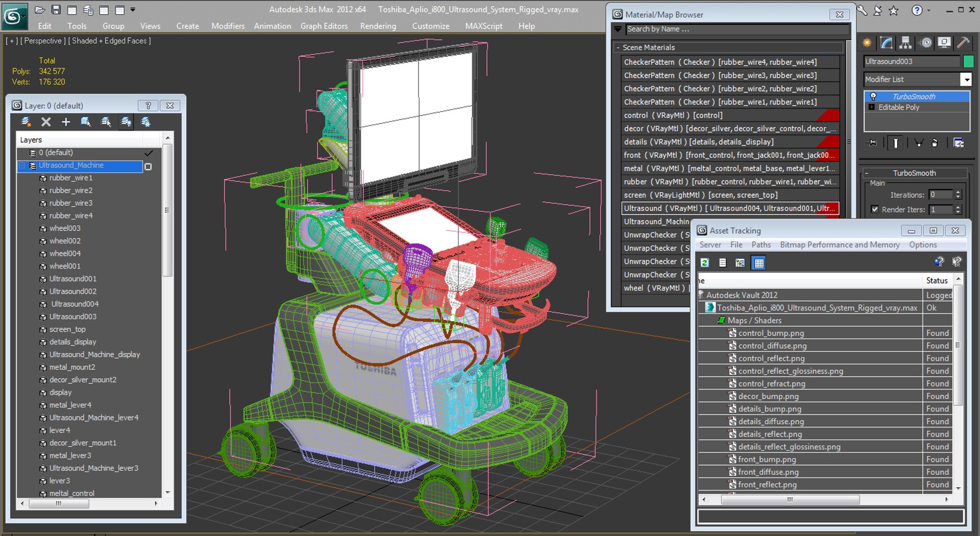This screenshot has width=980, height=536.
Task: Toggle the checkmark for 0 (default) layer
Action: 149,153
